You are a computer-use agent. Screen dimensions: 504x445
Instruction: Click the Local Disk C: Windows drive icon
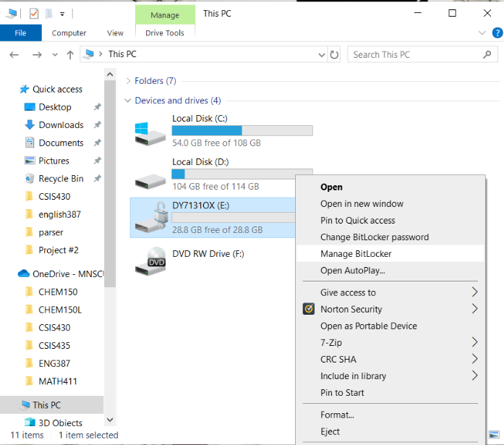(150, 133)
